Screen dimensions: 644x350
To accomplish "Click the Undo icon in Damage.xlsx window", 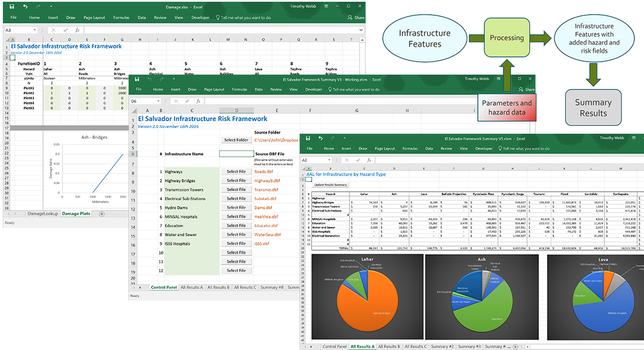I will coord(25,6).
